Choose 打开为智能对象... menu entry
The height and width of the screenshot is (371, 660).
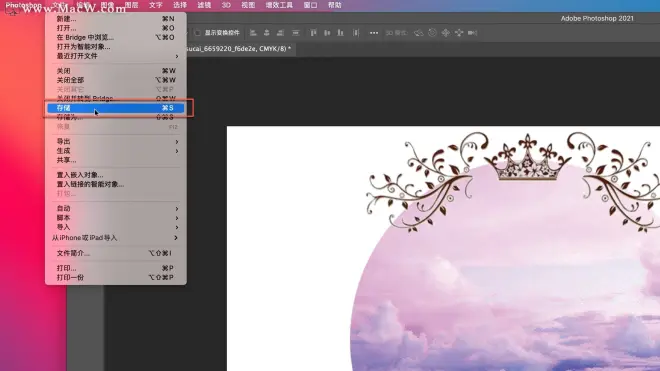click(116, 46)
